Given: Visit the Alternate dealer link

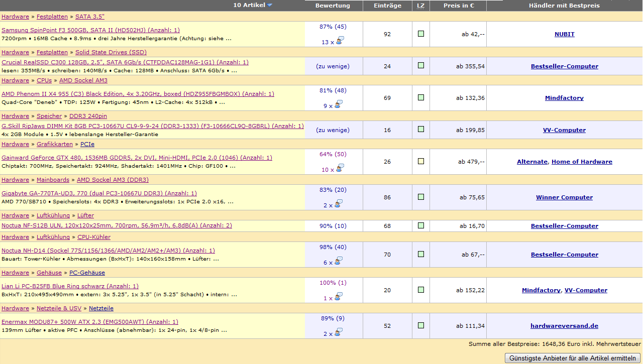Looking at the screenshot, I should click(532, 162).
